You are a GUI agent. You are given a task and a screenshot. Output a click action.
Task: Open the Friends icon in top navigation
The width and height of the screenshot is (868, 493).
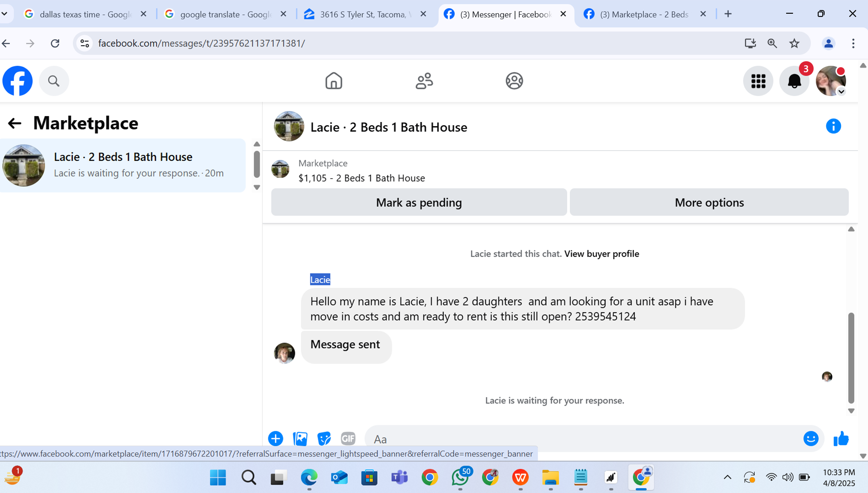click(x=424, y=81)
